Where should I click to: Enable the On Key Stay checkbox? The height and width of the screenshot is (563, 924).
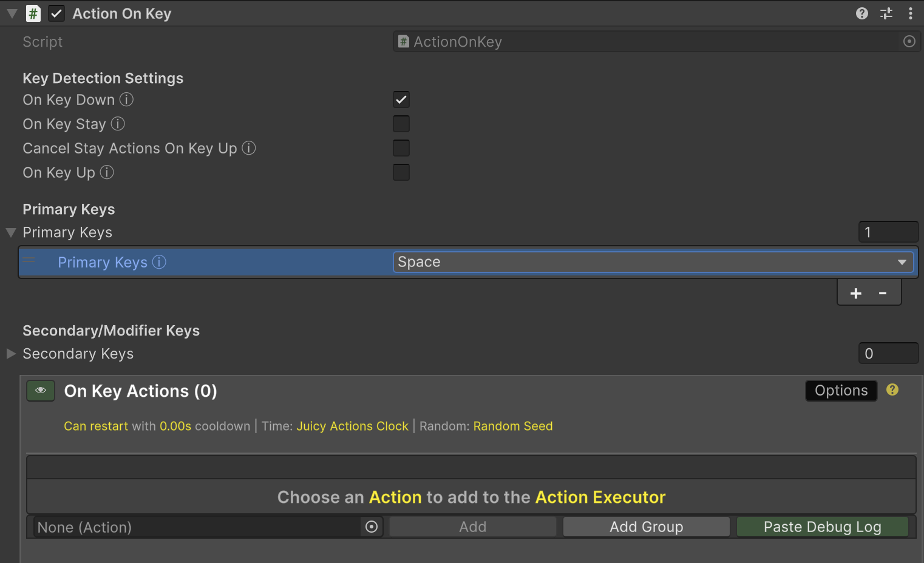[x=401, y=124]
